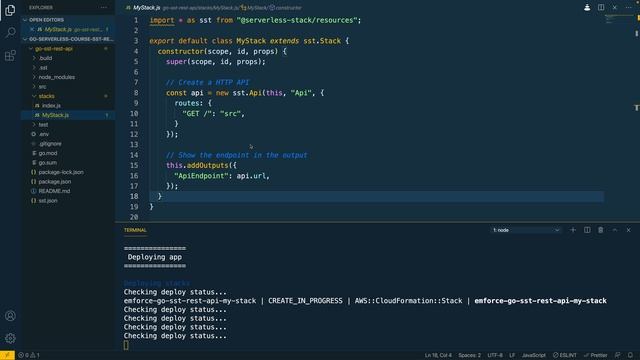Image resolution: width=640 pixels, height=360 pixels.
Task: Split the terminal panel
Action: click(587, 230)
